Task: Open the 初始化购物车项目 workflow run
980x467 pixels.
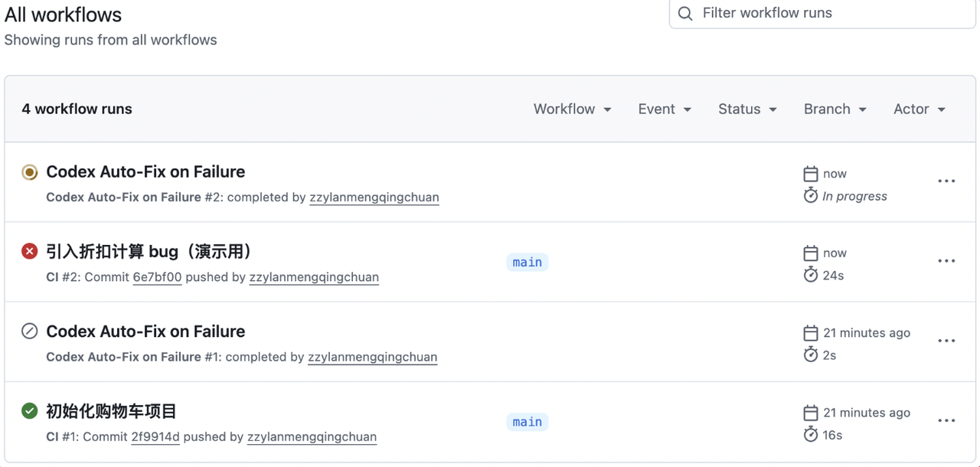Action: pos(112,411)
